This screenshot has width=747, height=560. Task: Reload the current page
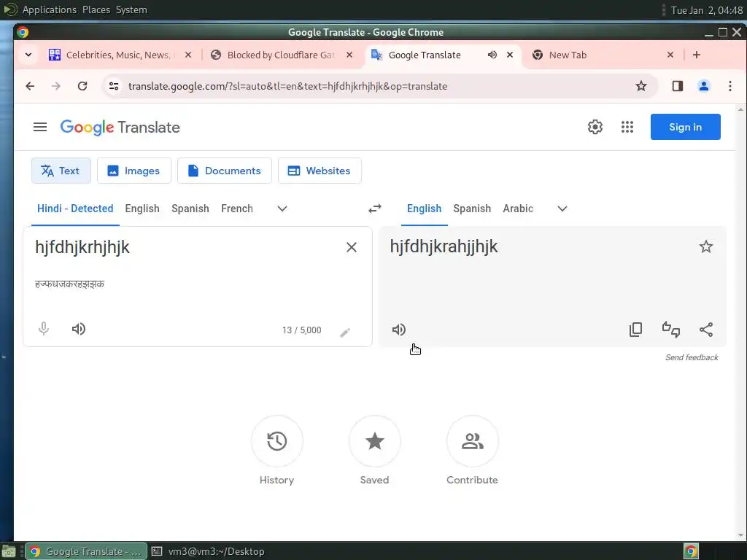click(82, 86)
